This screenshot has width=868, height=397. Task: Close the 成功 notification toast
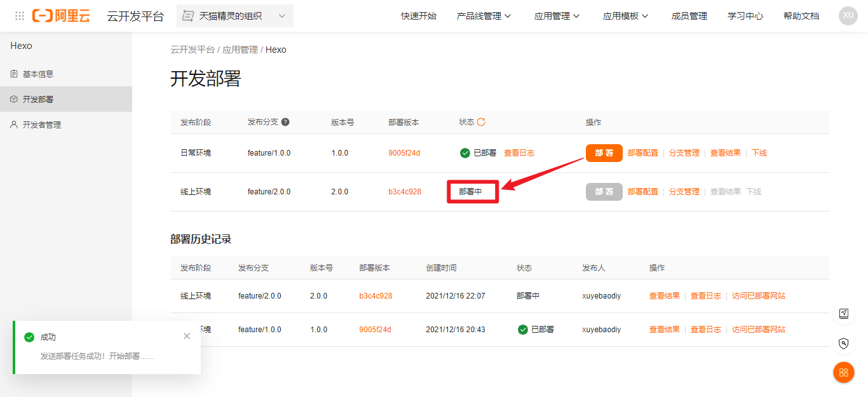coord(187,336)
